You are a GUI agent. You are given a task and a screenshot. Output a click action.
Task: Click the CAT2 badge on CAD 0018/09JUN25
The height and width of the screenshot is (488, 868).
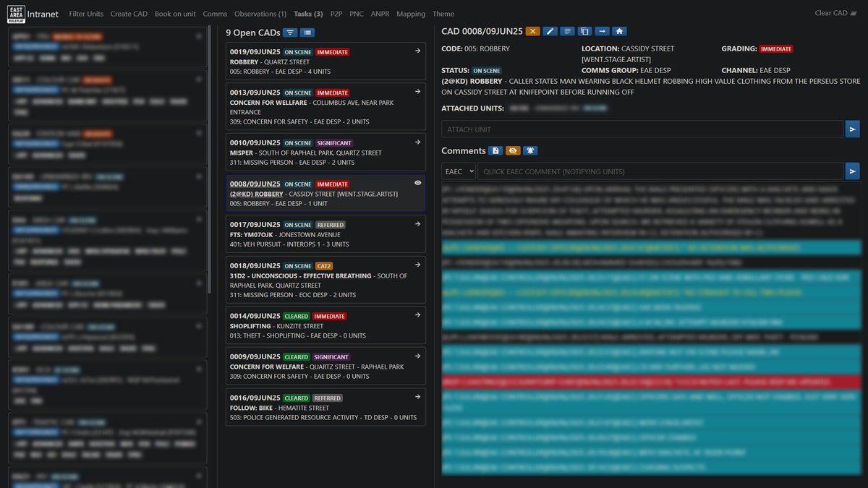pyautogui.click(x=324, y=266)
